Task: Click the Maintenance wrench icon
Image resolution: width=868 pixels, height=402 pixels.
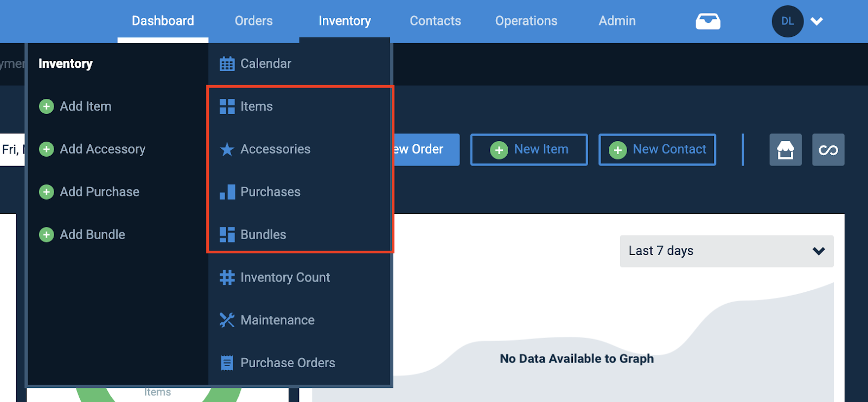Action: click(x=227, y=320)
